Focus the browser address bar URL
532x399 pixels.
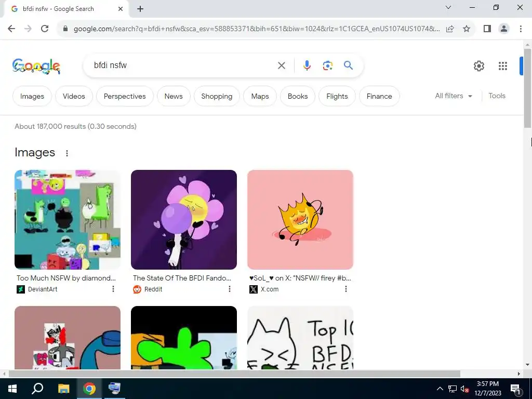257,29
